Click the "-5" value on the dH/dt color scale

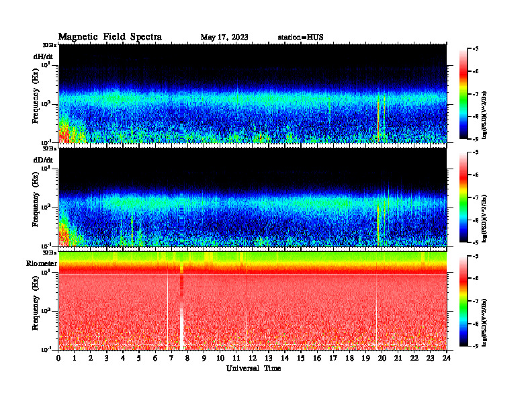tap(476, 49)
